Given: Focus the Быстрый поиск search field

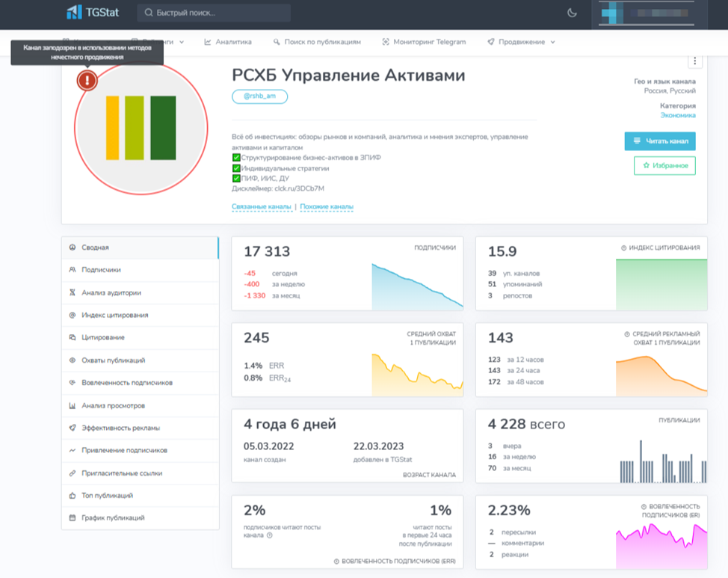Looking at the screenshot, I should click(214, 13).
